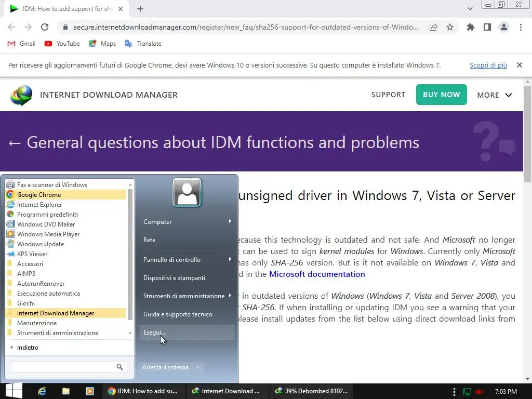This screenshot has height=399, width=532.
Task: Open Chrome three-dot menu
Action: click(x=521, y=27)
